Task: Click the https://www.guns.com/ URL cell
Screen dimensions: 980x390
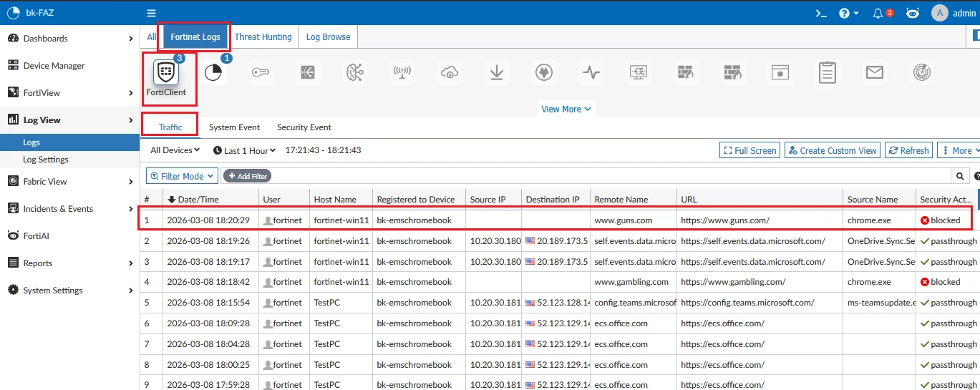Action: 760,220
